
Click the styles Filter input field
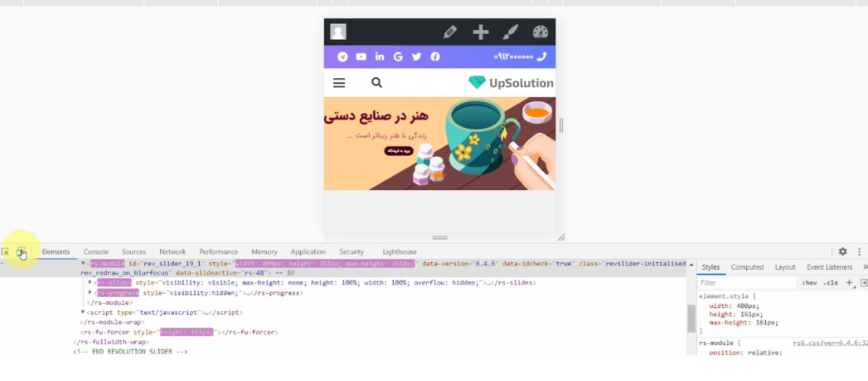click(x=747, y=283)
